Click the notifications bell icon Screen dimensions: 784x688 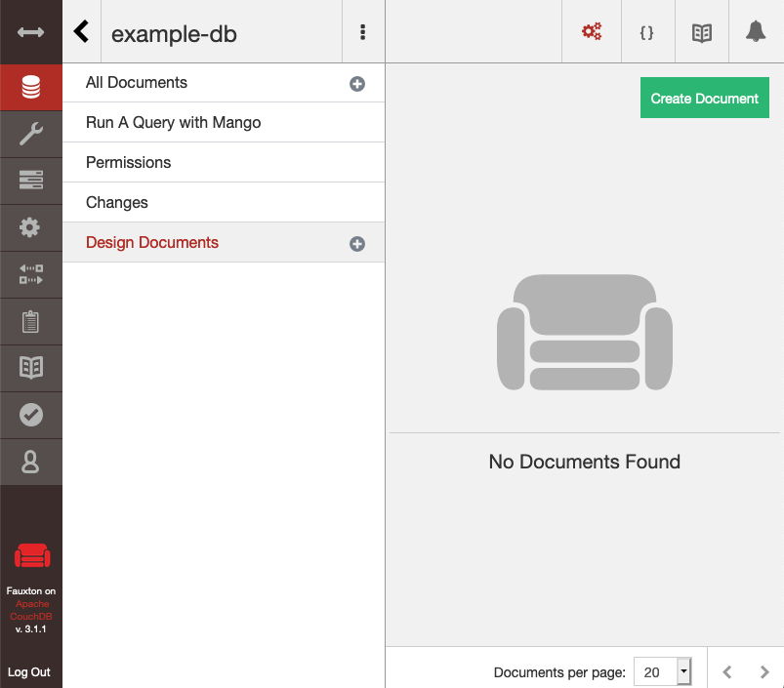point(755,32)
